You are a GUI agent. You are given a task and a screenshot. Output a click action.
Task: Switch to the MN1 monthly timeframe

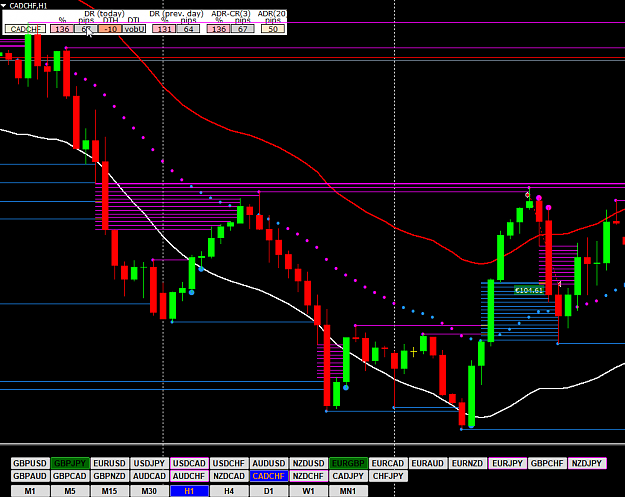pos(348,491)
